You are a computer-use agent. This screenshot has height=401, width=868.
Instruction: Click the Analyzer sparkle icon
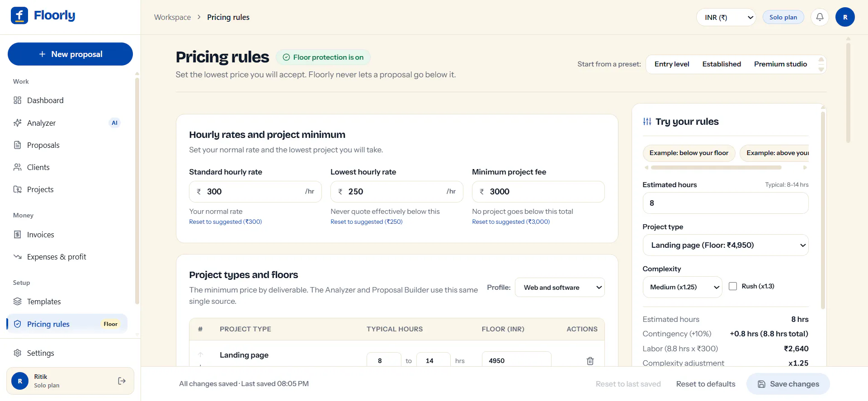(x=18, y=123)
